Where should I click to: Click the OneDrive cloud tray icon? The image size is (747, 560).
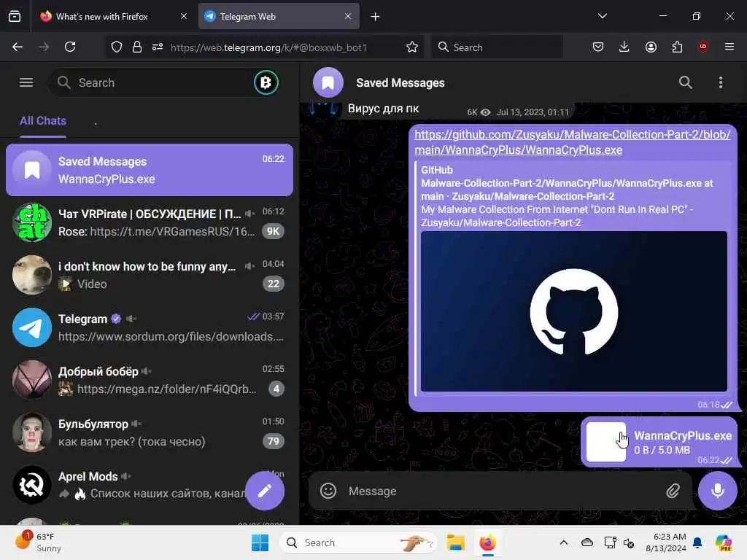587,542
